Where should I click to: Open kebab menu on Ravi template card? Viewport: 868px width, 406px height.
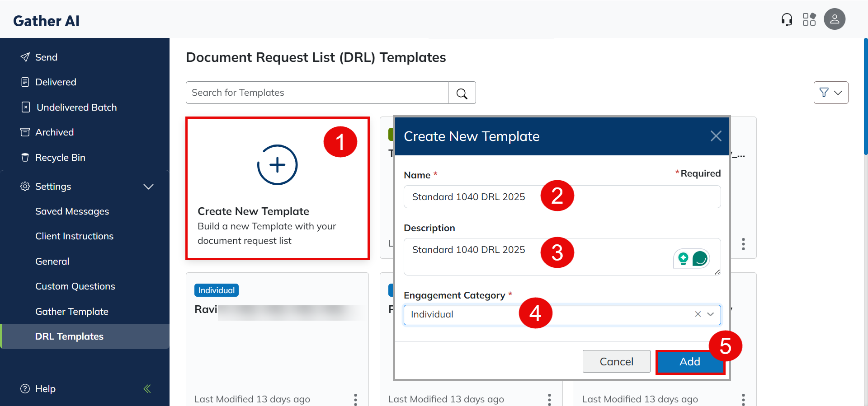(355, 399)
